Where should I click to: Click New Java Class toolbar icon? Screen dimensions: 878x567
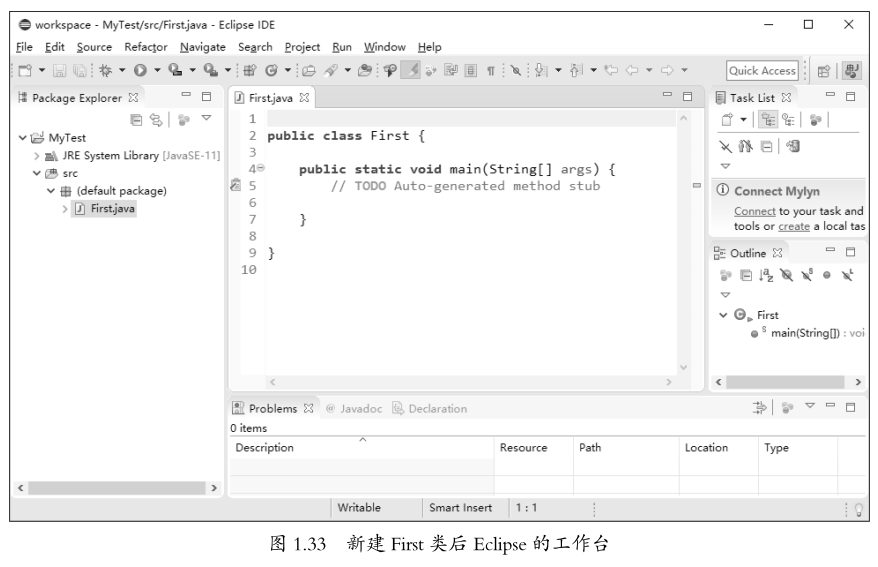click(x=272, y=71)
